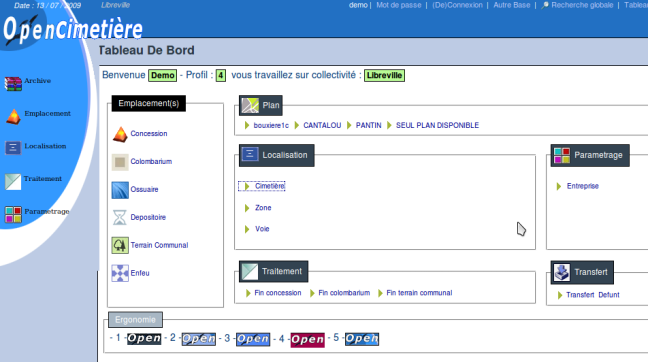Open the Voie localisation link
The width and height of the screenshot is (648, 362).
262,229
